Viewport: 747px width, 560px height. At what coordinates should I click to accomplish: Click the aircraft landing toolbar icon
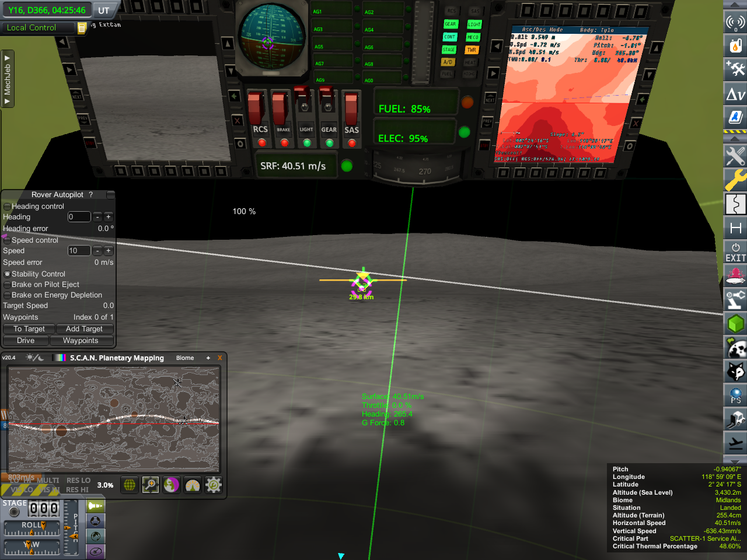[735, 443]
